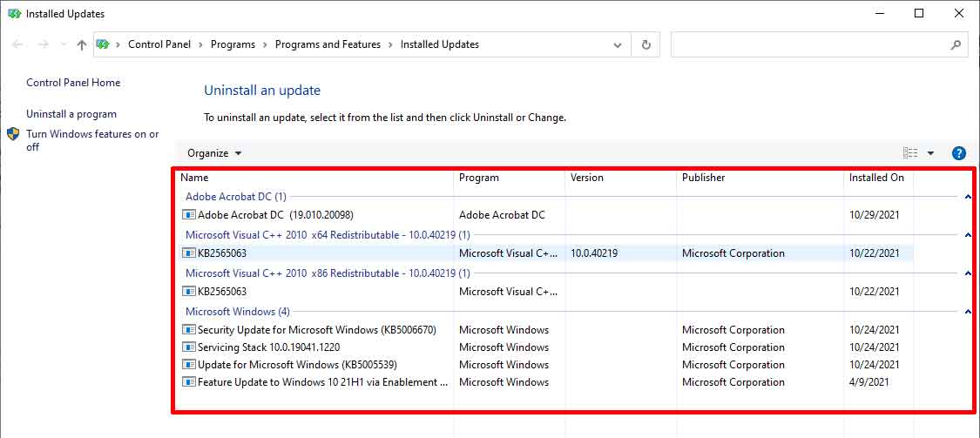
Task: Open Programs breadcrumb
Action: tap(233, 44)
